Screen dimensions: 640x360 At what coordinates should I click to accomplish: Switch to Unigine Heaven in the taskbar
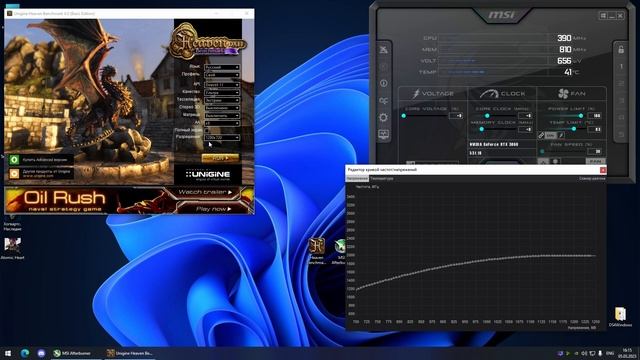129,353
